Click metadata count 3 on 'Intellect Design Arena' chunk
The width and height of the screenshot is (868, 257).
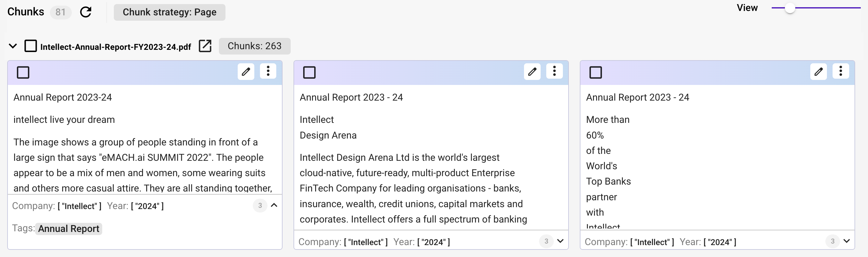(x=546, y=241)
